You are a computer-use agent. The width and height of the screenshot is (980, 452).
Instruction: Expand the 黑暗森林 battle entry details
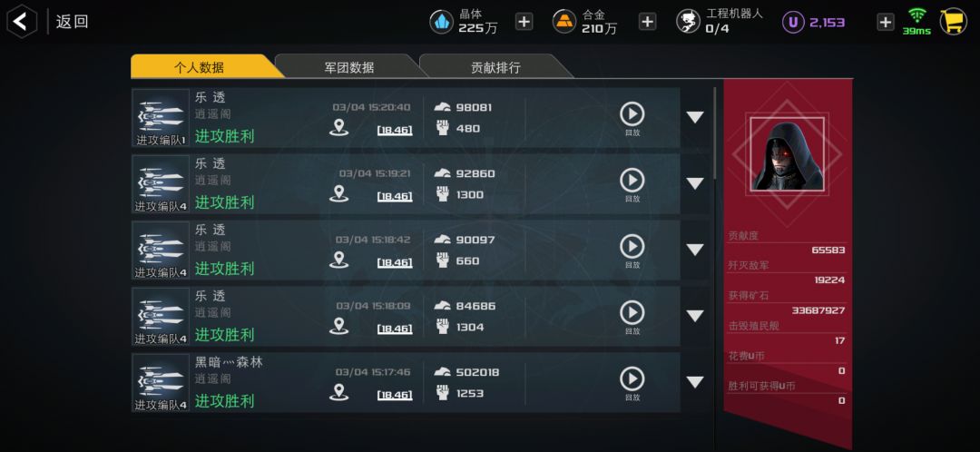click(695, 382)
